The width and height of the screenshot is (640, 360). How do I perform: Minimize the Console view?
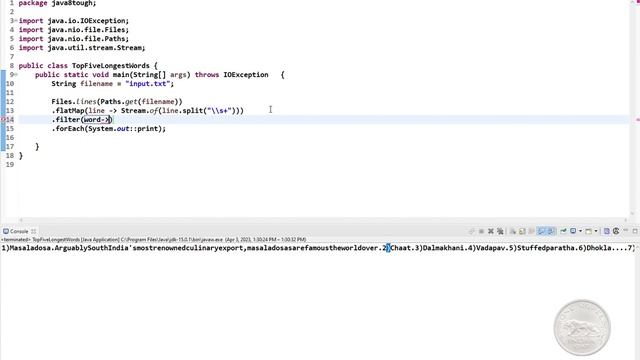tap(625, 231)
